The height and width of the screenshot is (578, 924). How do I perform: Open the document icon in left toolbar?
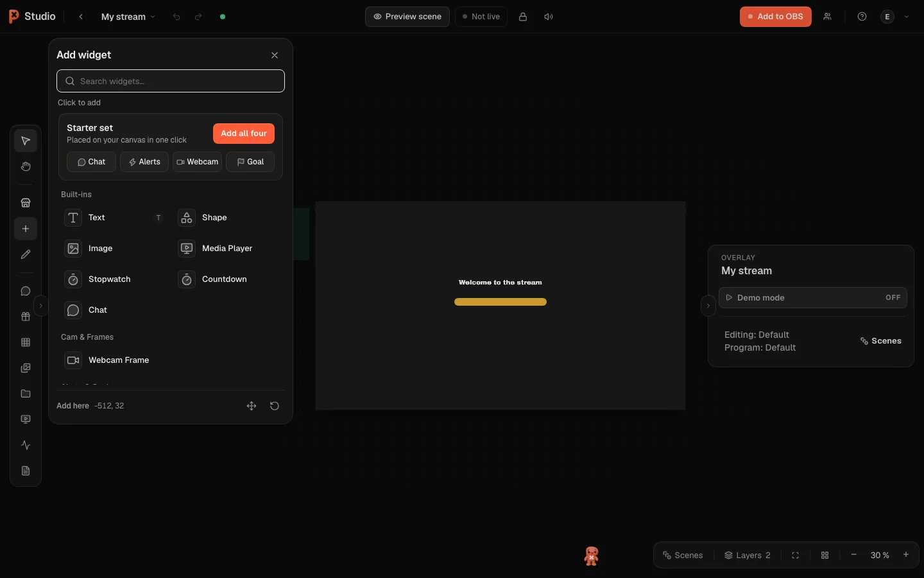[x=26, y=471]
